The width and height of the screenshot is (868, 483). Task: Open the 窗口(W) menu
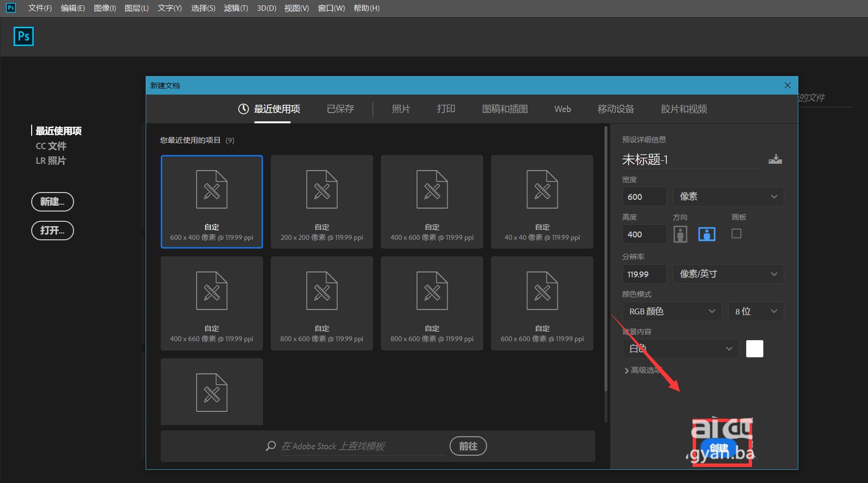point(331,8)
